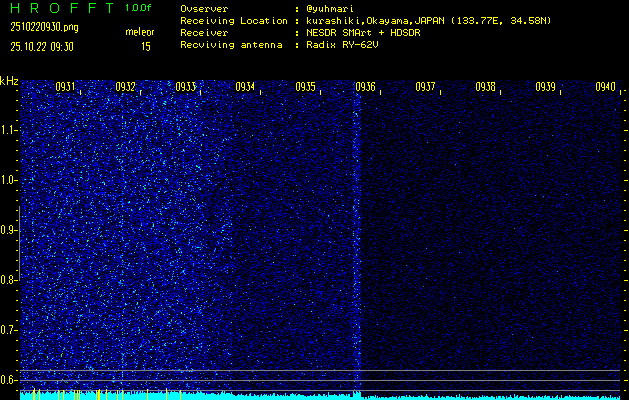Click the Receiving Location label
Viewport: 629px width, 400px height.
[x=234, y=21]
